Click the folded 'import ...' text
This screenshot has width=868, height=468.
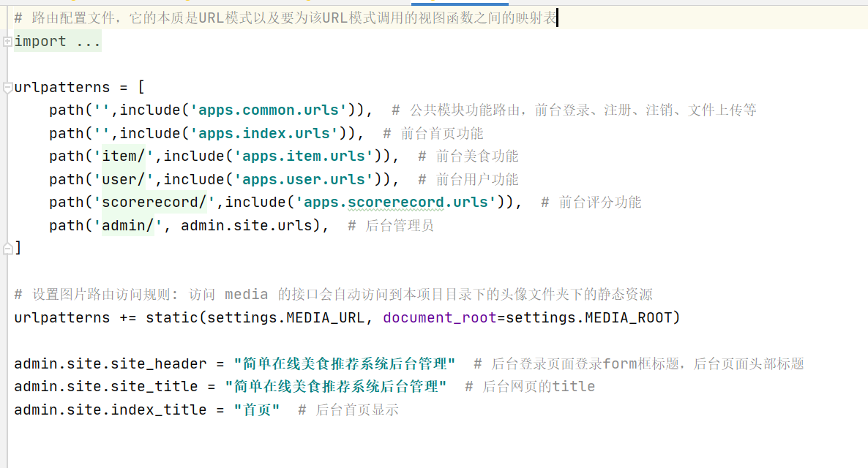point(58,42)
